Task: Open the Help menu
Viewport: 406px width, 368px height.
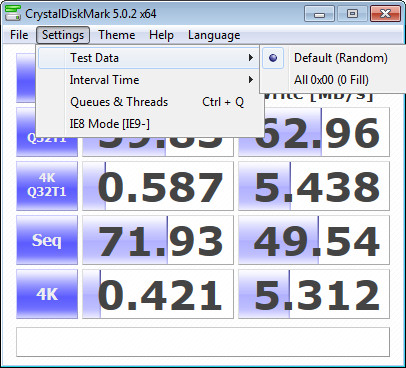Action: [x=161, y=35]
